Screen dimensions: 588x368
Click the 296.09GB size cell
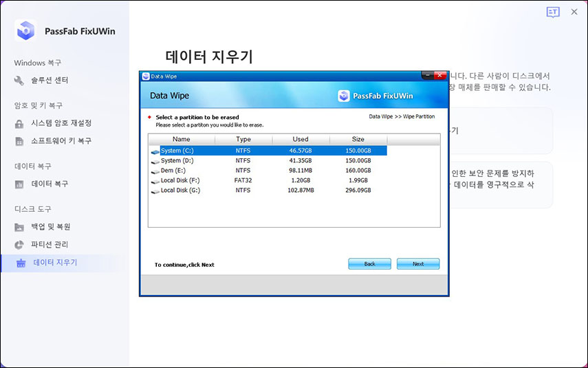point(358,191)
